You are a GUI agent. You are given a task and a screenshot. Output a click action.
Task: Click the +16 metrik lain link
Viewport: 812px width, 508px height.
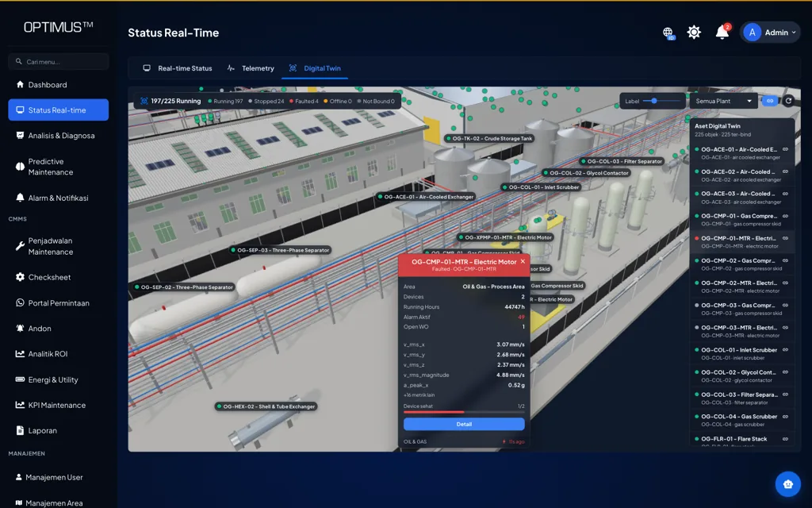click(419, 395)
